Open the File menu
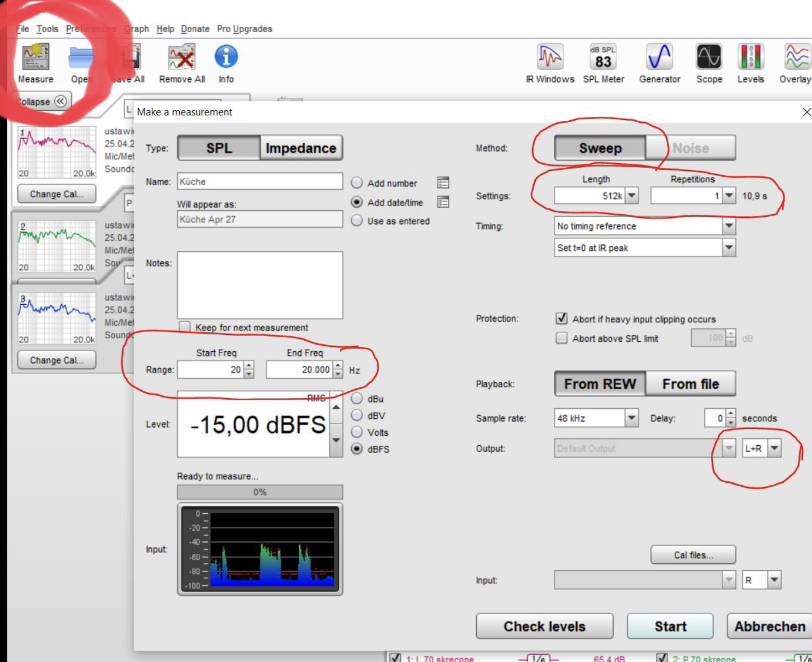The image size is (812, 662). tap(22, 29)
